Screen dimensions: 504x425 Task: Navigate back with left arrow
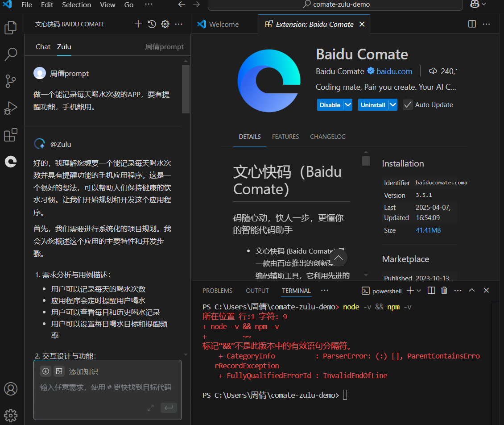click(x=182, y=4)
